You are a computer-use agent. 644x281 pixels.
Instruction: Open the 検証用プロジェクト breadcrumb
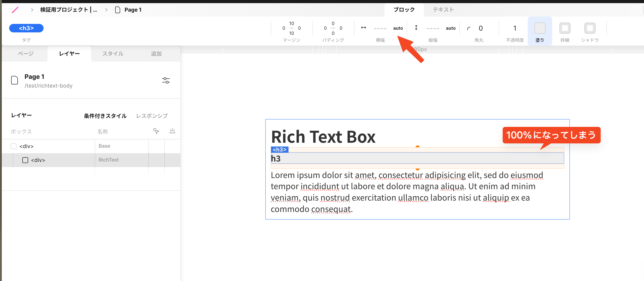(69, 10)
